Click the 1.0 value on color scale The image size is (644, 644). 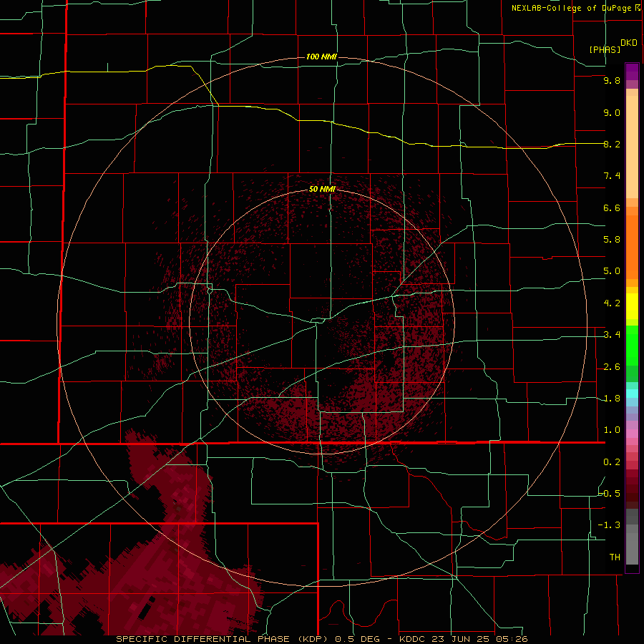[x=612, y=430]
